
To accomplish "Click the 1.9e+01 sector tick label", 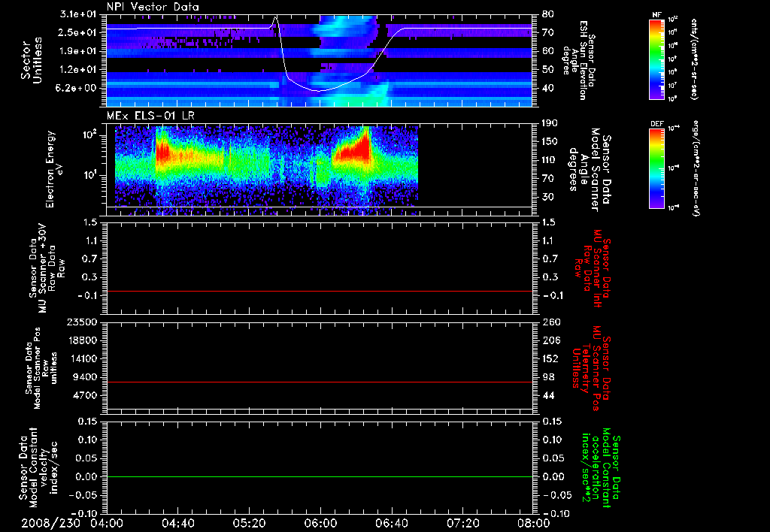I will (x=78, y=51).
